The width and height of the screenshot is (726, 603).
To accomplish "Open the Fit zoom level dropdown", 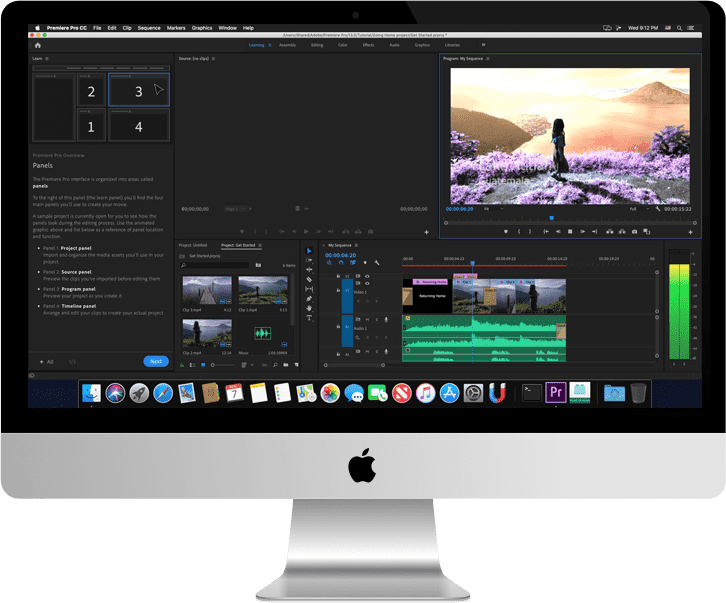I will point(494,209).
